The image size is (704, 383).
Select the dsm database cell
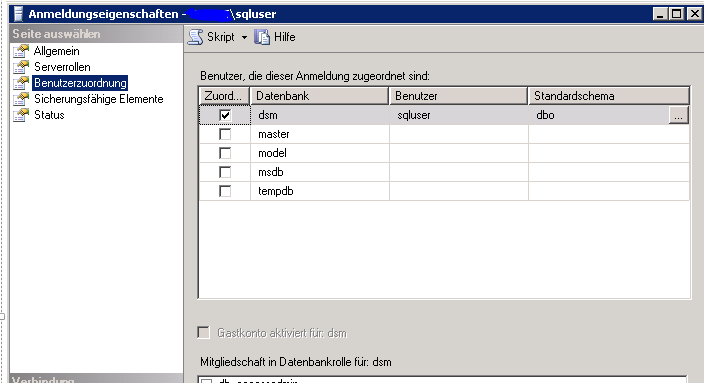[320, 115]
